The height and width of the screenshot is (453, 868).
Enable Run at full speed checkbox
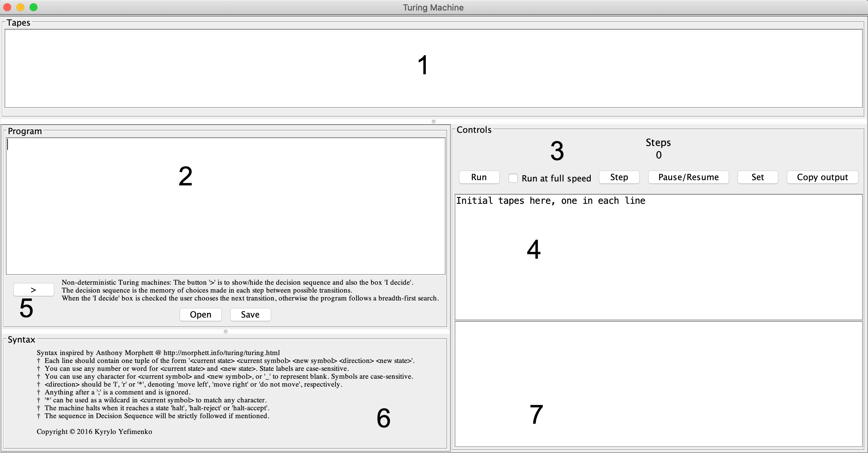click(x=513, y=178)
